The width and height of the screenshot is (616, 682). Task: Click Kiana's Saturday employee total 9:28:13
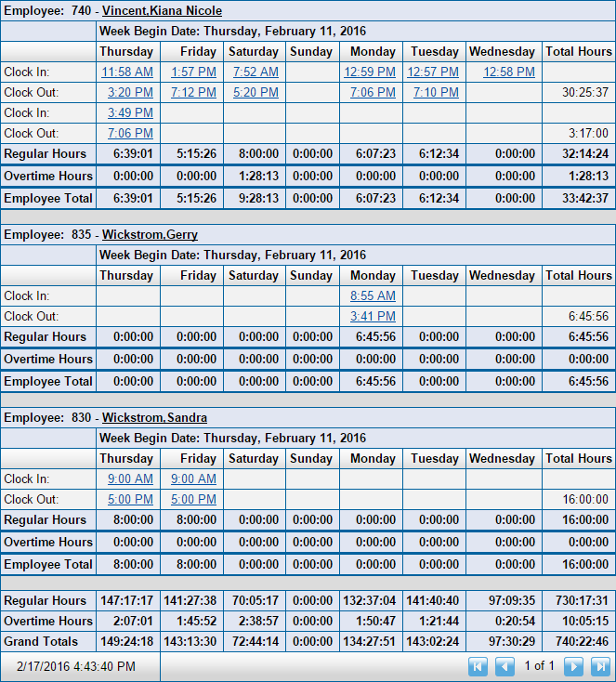click(258, 199)
